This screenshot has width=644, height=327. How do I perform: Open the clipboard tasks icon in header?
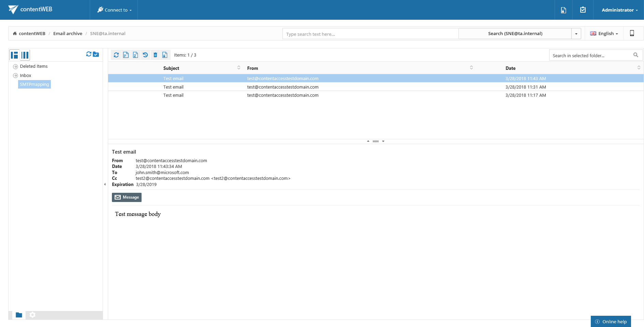pyautogui.click(x=583, y=10)
